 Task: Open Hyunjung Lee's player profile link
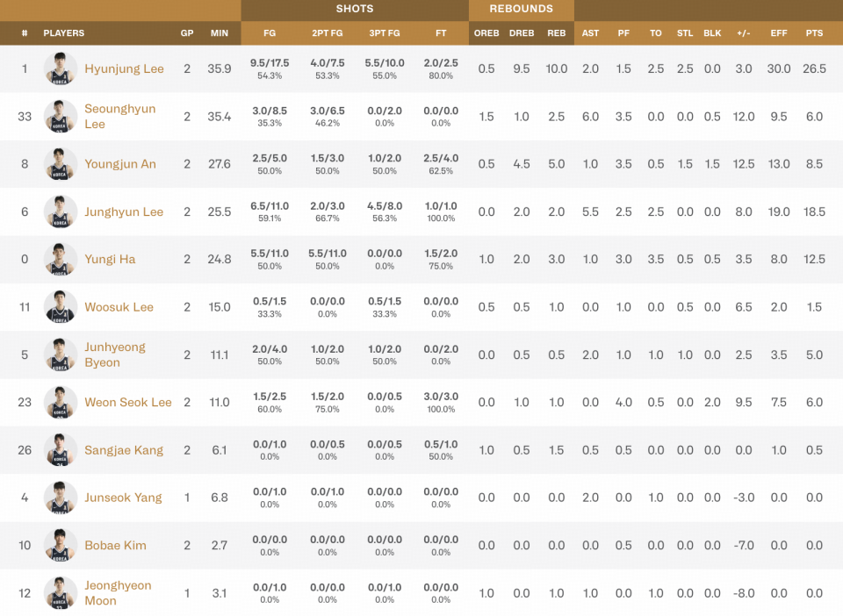point(124,68)
